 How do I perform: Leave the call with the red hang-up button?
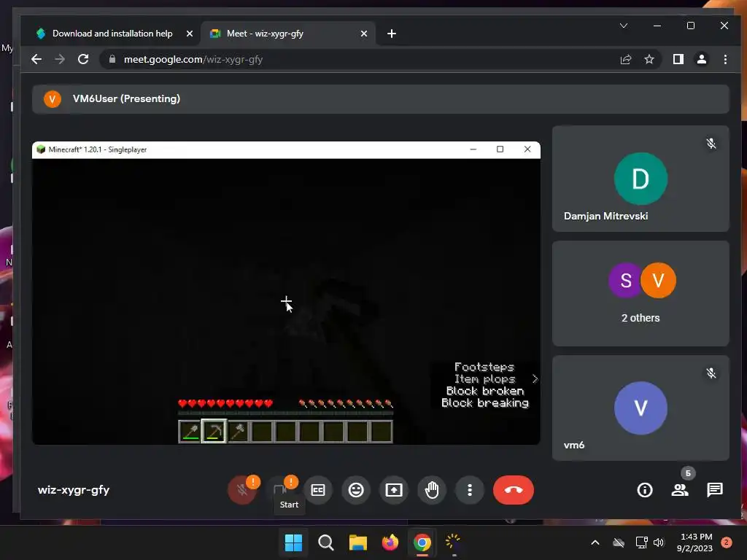pos(514,490)
